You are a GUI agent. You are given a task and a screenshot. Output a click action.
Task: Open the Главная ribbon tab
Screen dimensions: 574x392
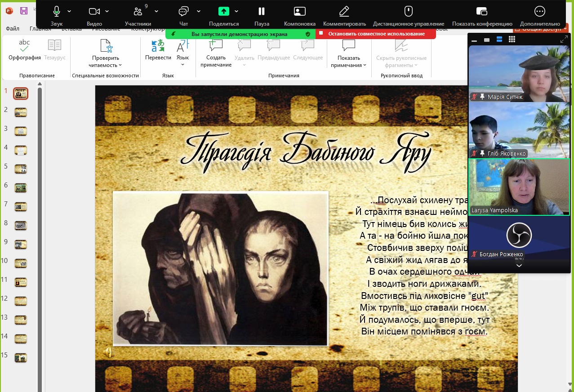point(40,29)
